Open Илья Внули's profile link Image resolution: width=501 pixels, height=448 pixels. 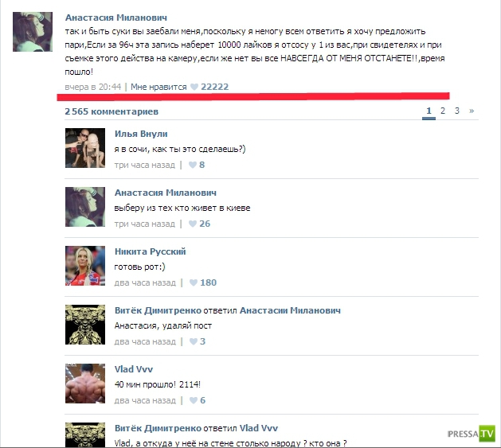141,134
